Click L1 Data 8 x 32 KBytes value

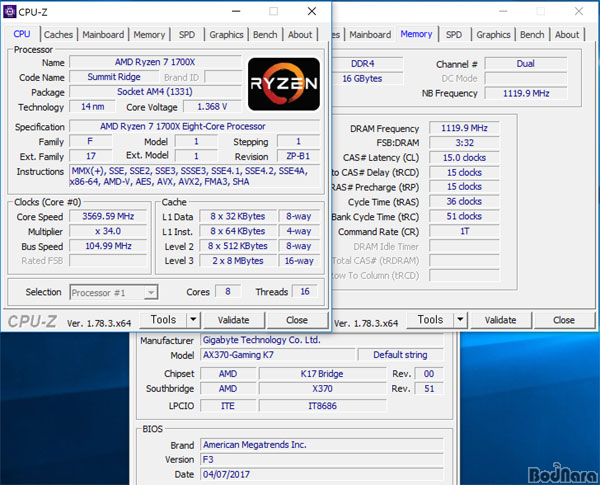coord(238,216)
